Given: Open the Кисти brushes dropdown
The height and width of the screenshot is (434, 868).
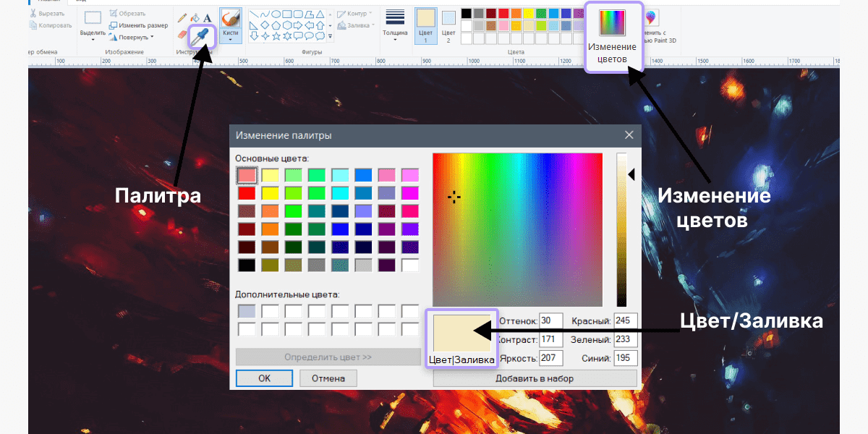Looking at the screenshot, I should pos(230,27).
